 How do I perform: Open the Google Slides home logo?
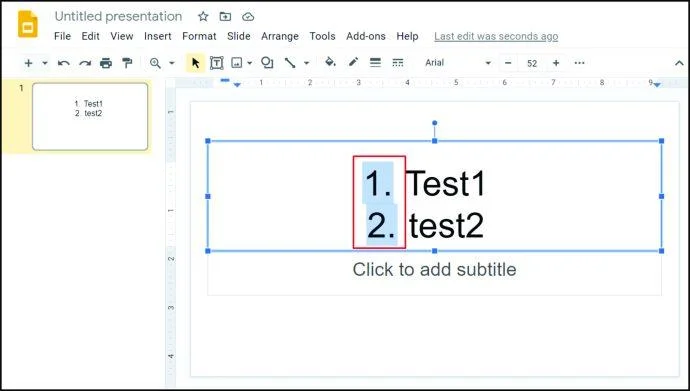tap(28, 24)
